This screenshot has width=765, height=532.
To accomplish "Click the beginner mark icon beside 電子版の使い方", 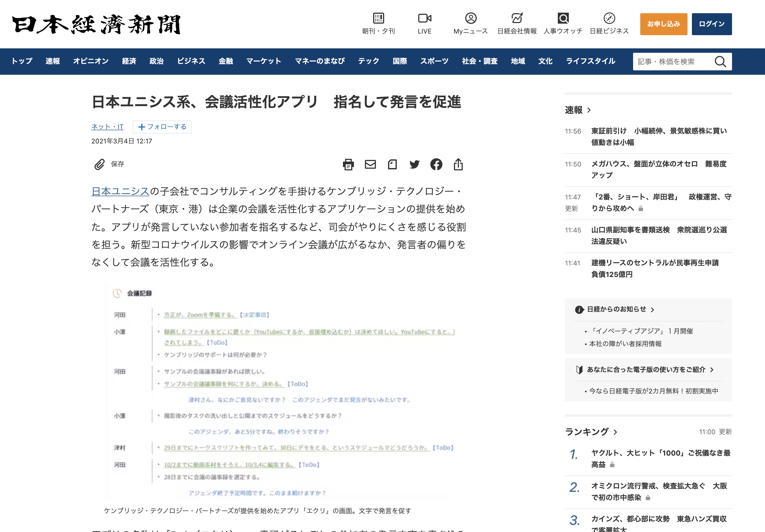I will click(x=579, y=370).
